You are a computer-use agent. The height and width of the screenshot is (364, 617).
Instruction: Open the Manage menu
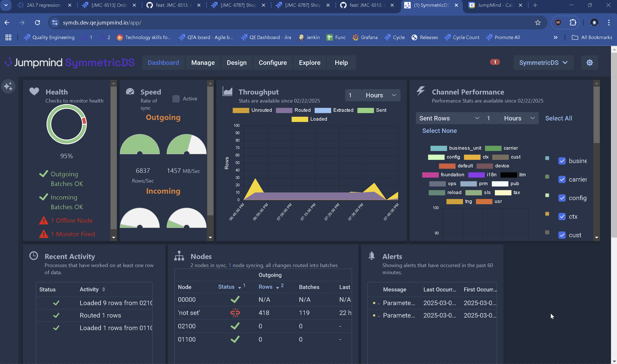203,63
